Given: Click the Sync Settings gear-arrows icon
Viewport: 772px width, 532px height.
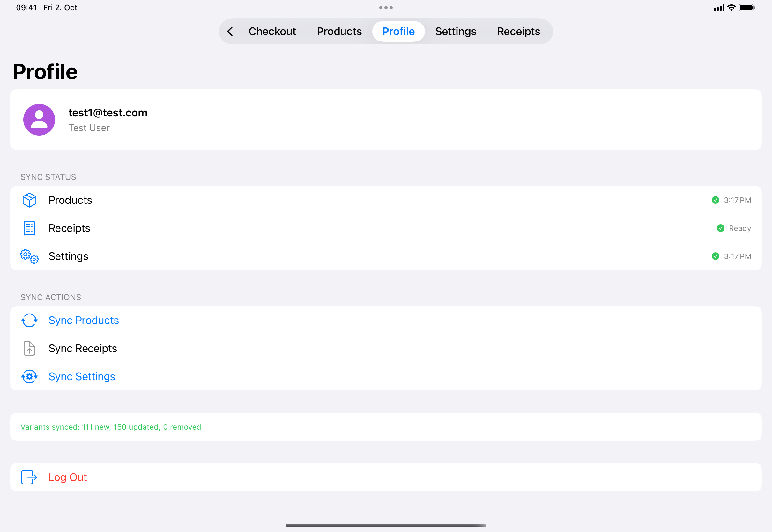Looking at the screenshot, I should tap(29, 376).
